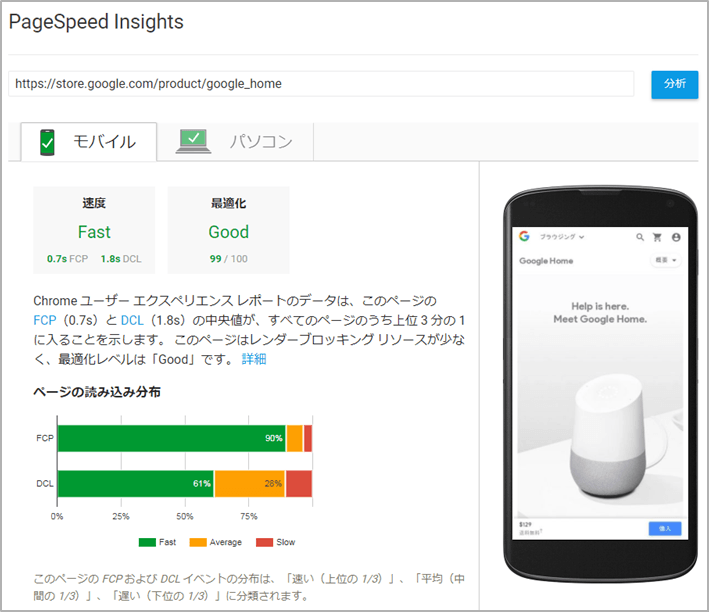Follow the FCP link in description

44,320
